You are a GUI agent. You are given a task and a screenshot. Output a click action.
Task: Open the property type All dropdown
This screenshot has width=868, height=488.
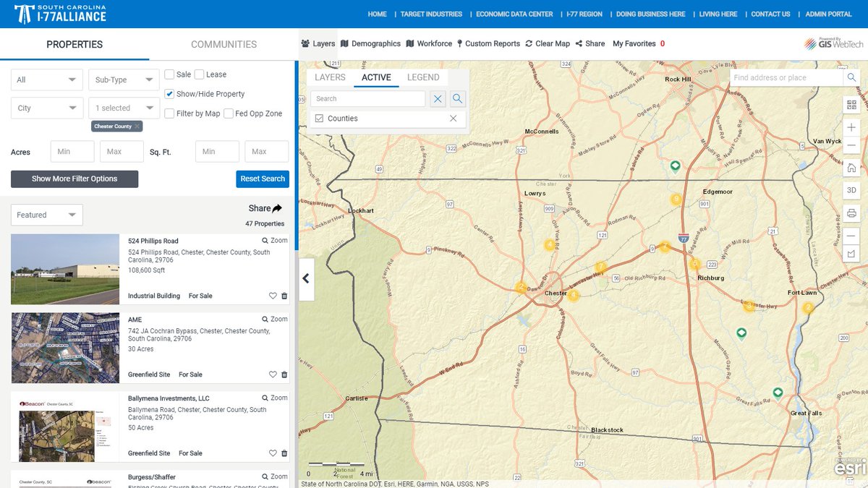[47, 80]
